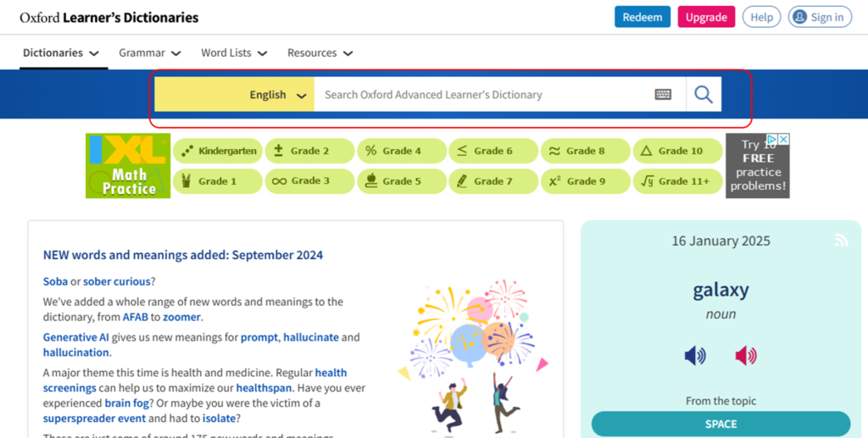Select Grade 6 in the IXL ad
The height and width of the screenshot is (438, 868).
point(493,151)
